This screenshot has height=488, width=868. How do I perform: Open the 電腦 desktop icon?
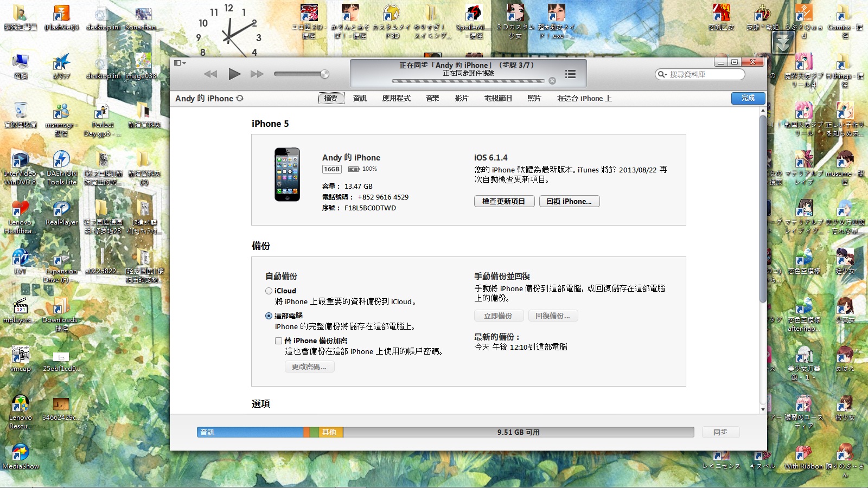coord(20,67)
